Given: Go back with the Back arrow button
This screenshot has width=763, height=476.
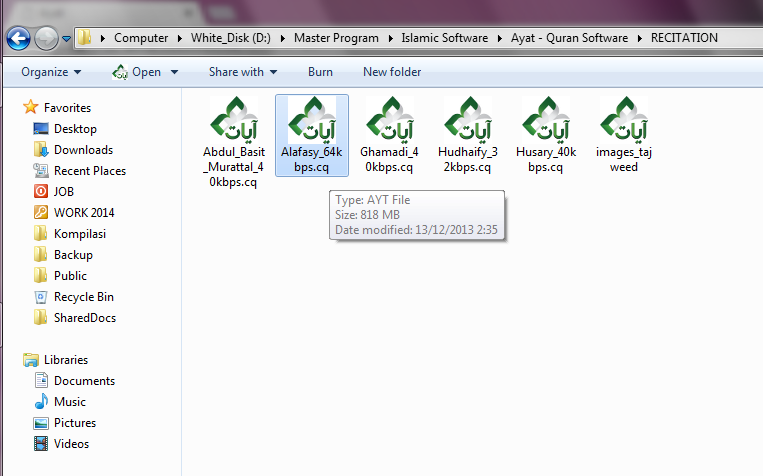Looking at the screenshot, I should (18, 38).
